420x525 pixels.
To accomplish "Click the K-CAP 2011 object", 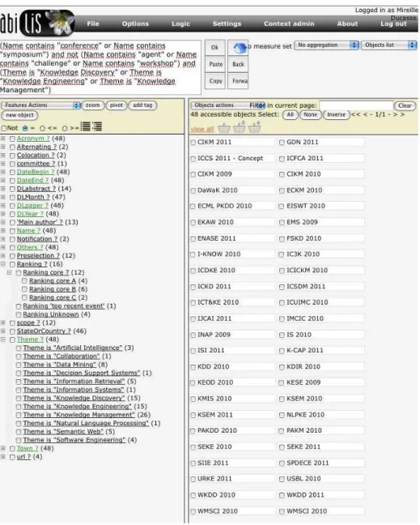I will click(304, 351).
